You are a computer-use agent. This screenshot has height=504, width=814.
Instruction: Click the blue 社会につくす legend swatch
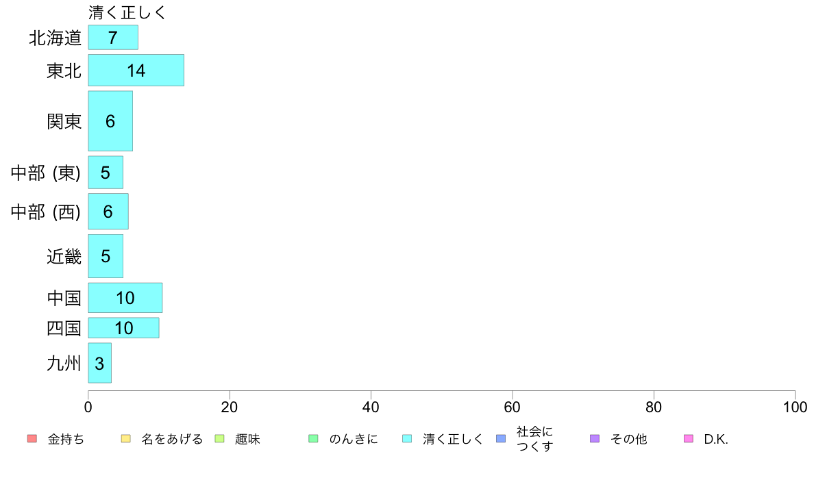[x=501, y=438]
